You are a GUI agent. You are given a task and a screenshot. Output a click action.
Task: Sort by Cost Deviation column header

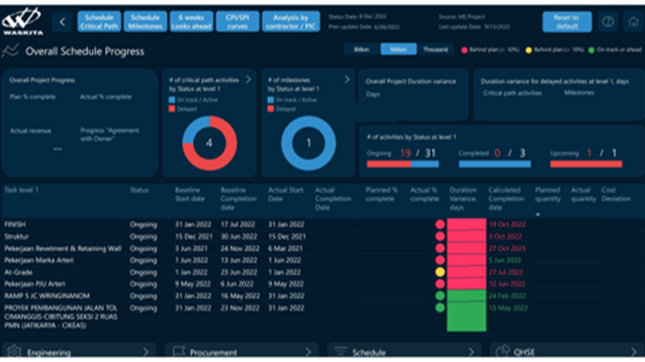click(x=616, y=194)
